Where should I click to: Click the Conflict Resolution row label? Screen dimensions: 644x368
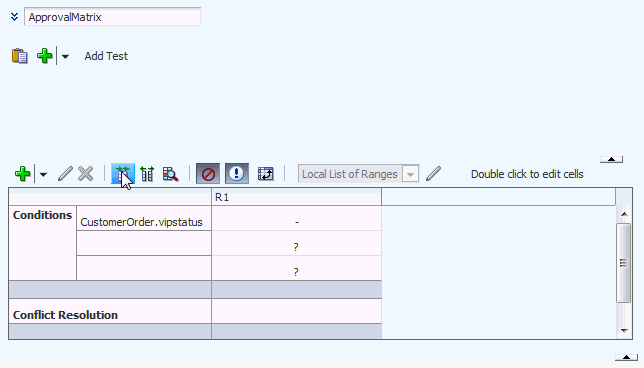pos(65,315)
